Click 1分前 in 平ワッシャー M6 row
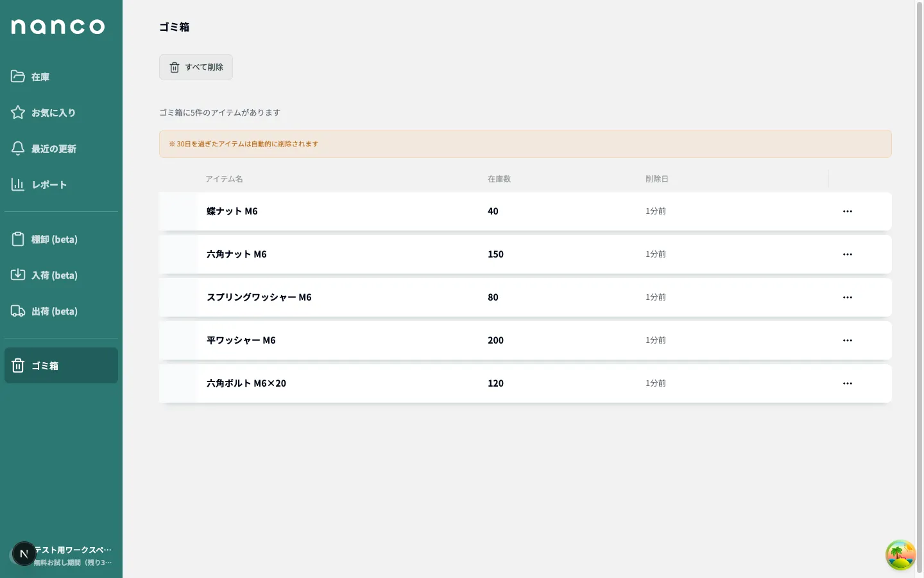 coord(656,340)
